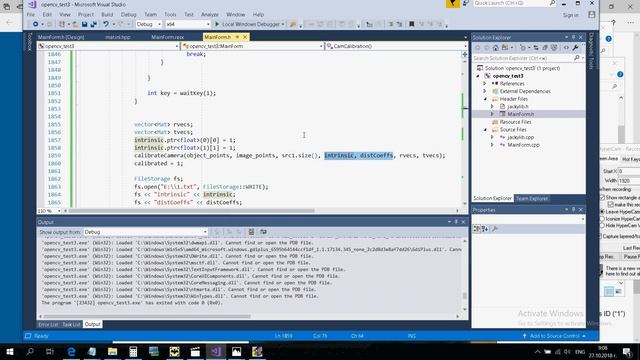The width and height of the screenshot is (640, 360).
Task: Click the wrench Properties icon in Solution Explorer
Action: pos(575,48)
